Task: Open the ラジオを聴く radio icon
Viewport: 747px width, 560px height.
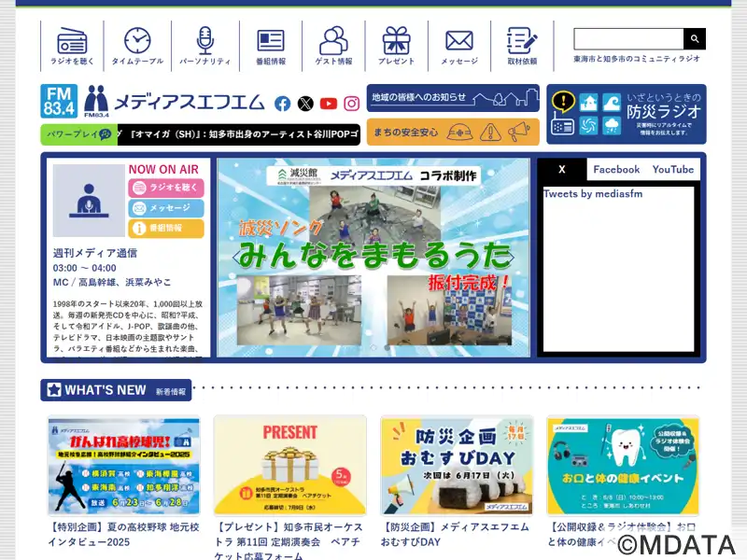Action: click(72, 46)
